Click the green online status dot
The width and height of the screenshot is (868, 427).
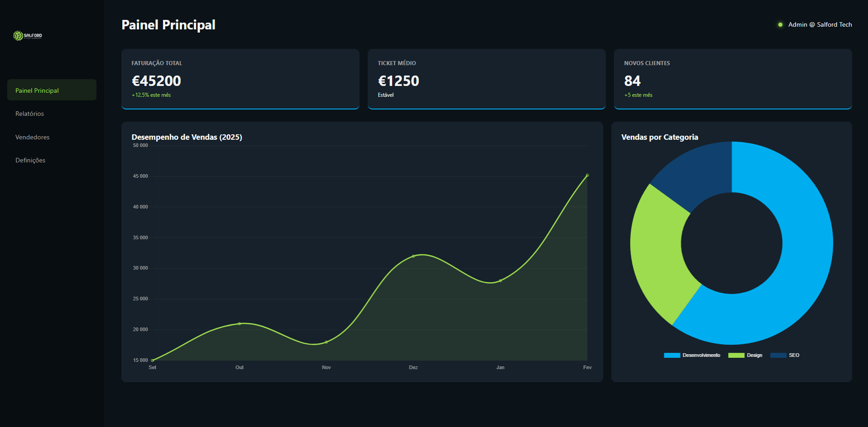[x=780, y=25]
